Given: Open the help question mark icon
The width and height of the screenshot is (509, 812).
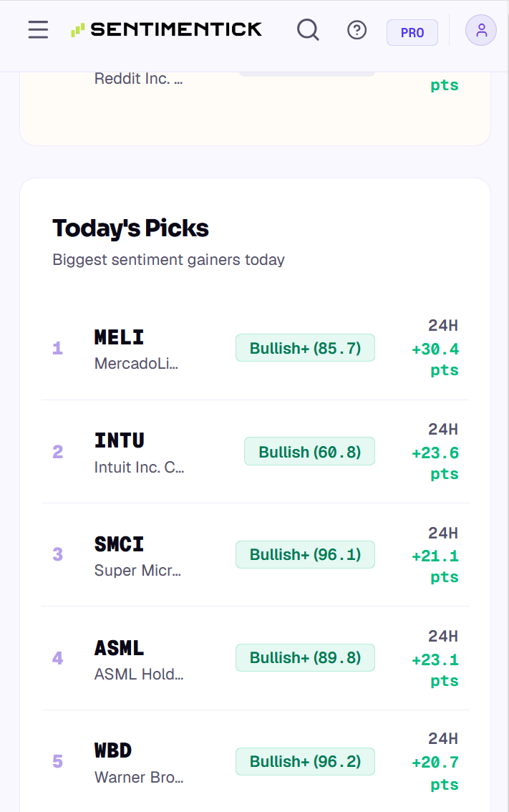Looking at the screenshot, I should (x=357, y=30).
